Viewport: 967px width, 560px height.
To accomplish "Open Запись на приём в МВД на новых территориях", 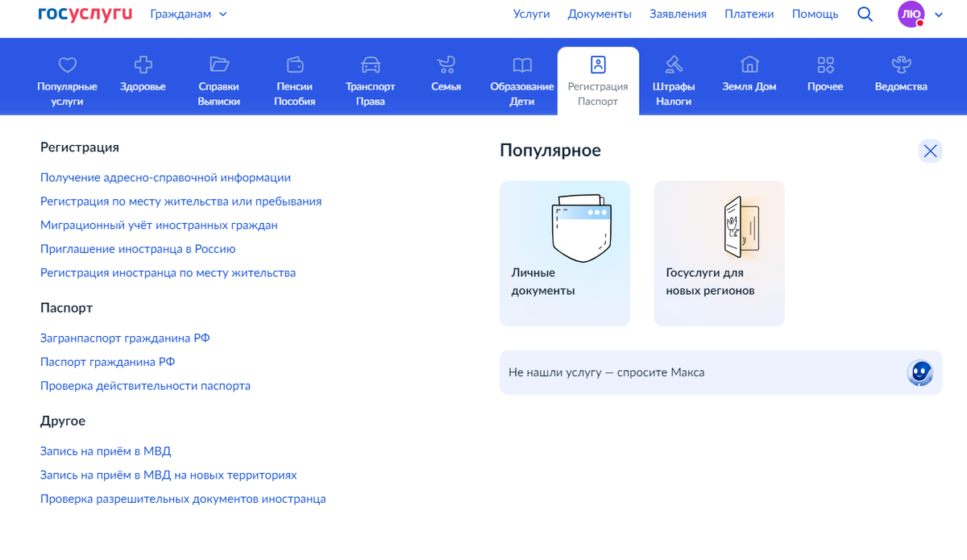I will click(168, 475).
